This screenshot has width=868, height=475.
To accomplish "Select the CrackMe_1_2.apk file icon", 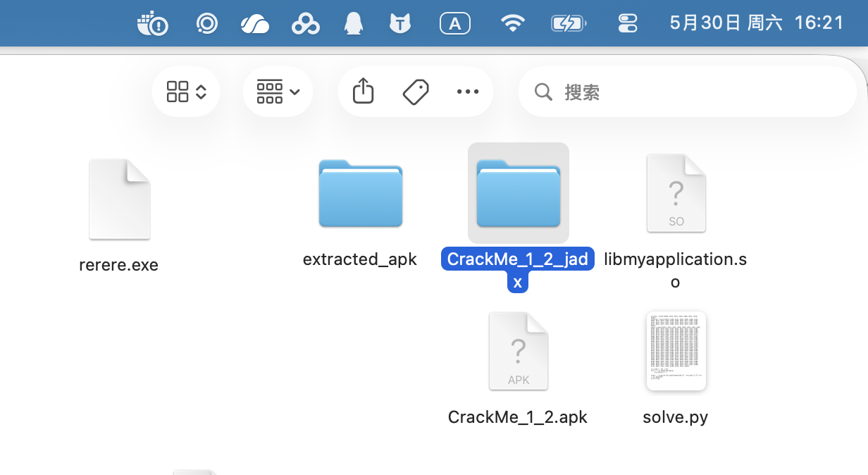I will click(x=518, y=351).
